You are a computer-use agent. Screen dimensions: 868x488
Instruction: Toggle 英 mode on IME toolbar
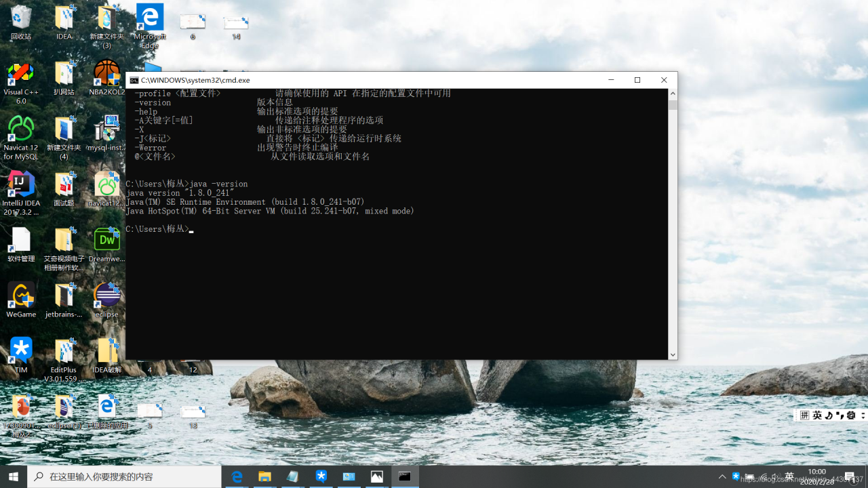pos(817,415)
